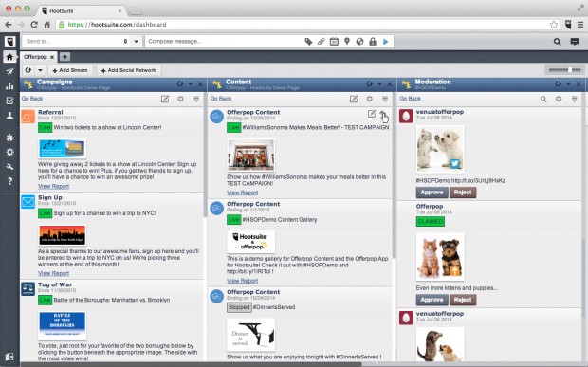The width and height of the screenshot is (588, 367).
Task: Expand the filter menu in Campaigns stream
Action: (196, 99)
